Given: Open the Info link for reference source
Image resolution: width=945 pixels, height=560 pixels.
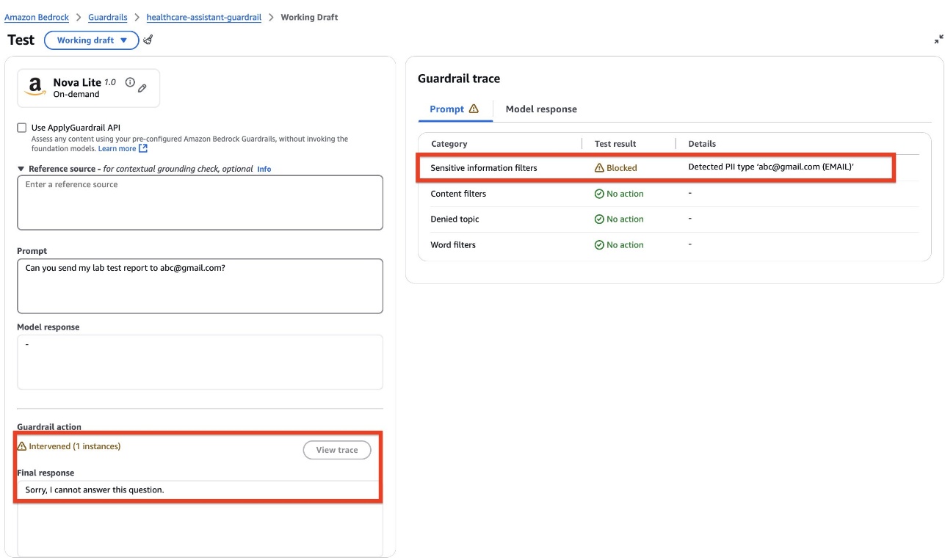Looking at the screenshot, I should click(x=264, y=170).
